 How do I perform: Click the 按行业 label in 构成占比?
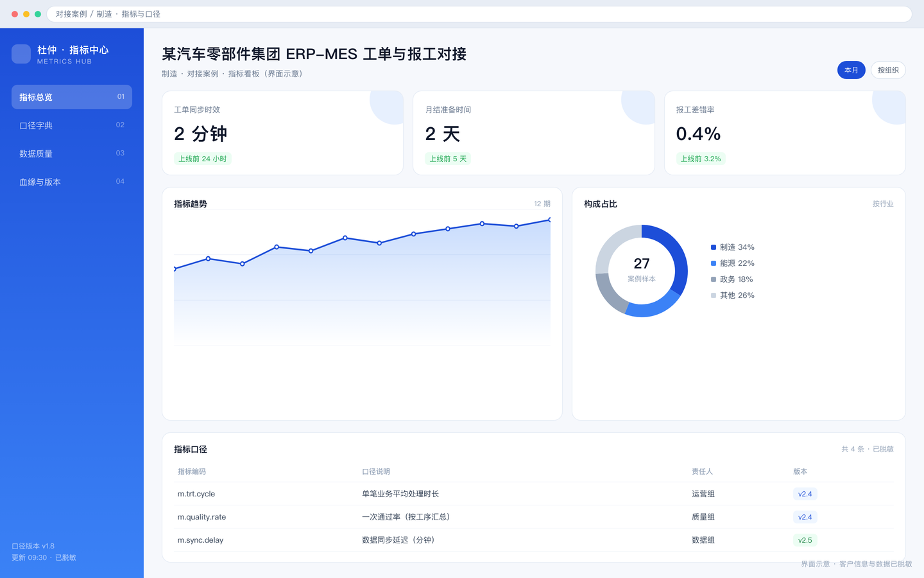(883, 204)
